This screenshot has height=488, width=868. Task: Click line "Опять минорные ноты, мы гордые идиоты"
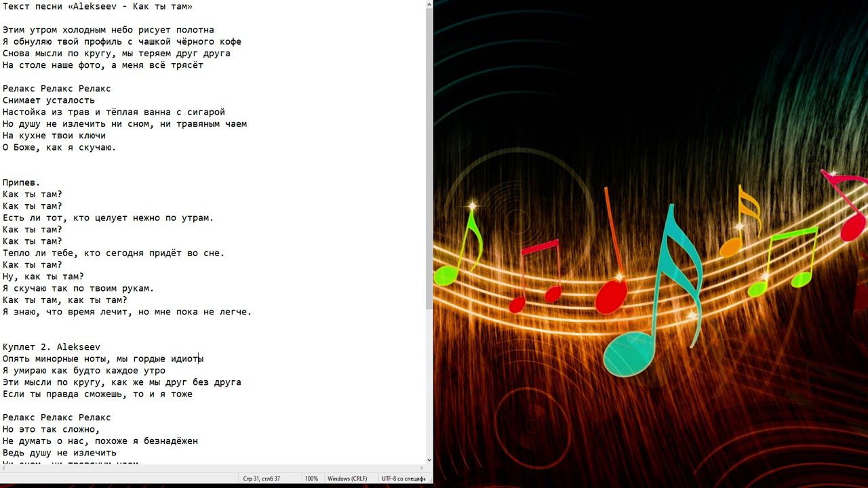coord(103,359)
